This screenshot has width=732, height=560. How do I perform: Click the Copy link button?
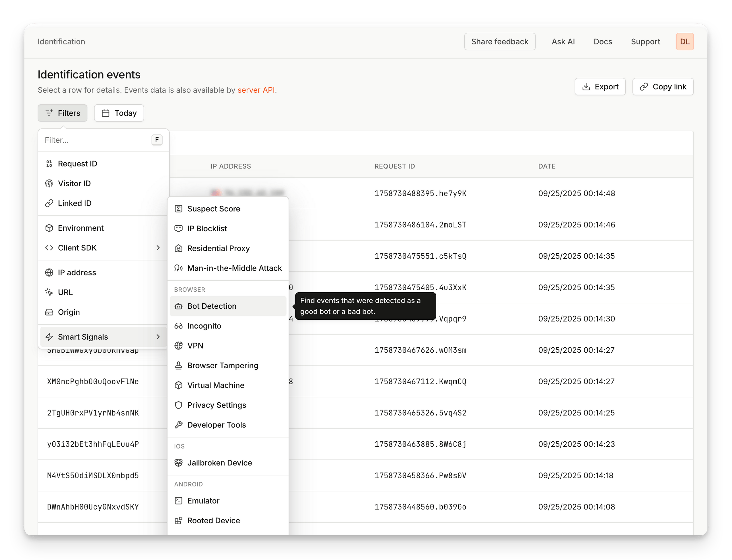click(x=663, y=87)
